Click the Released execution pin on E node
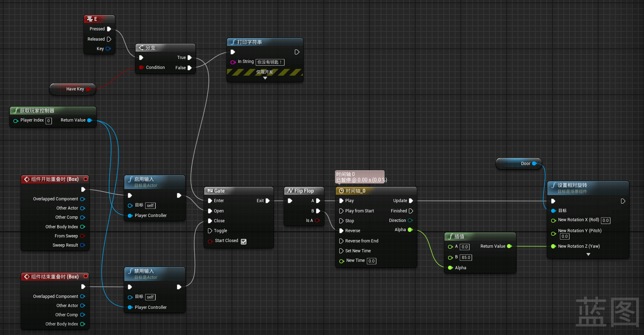Image resolution: width=644 pixels, height=335 pixels. [109, 39]
